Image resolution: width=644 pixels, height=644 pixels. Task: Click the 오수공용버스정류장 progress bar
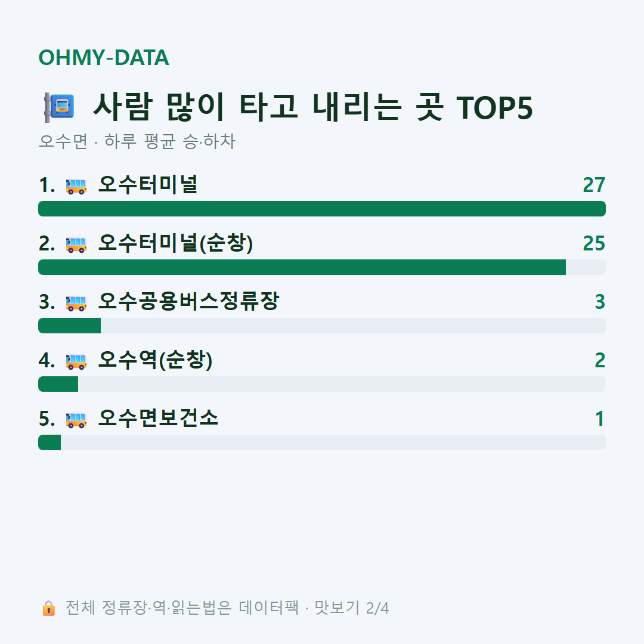coord(322,326)
